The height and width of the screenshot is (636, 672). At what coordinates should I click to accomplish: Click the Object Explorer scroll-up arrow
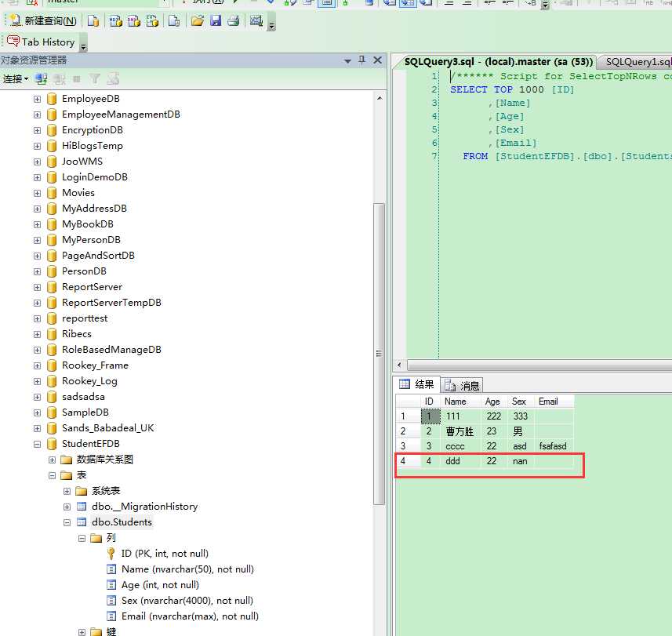[x=380, y=98]
